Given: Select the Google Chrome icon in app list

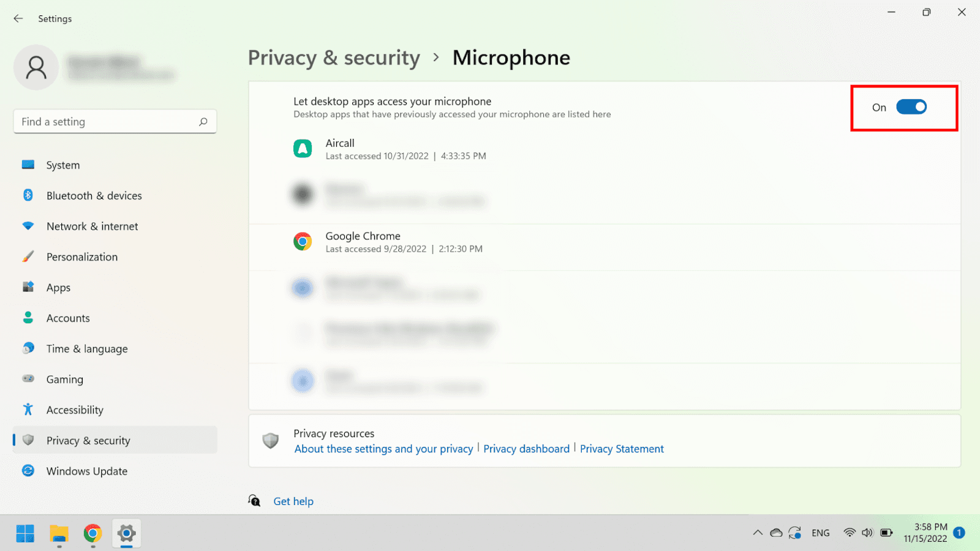Looking at the screenshot, I should 303,241.
